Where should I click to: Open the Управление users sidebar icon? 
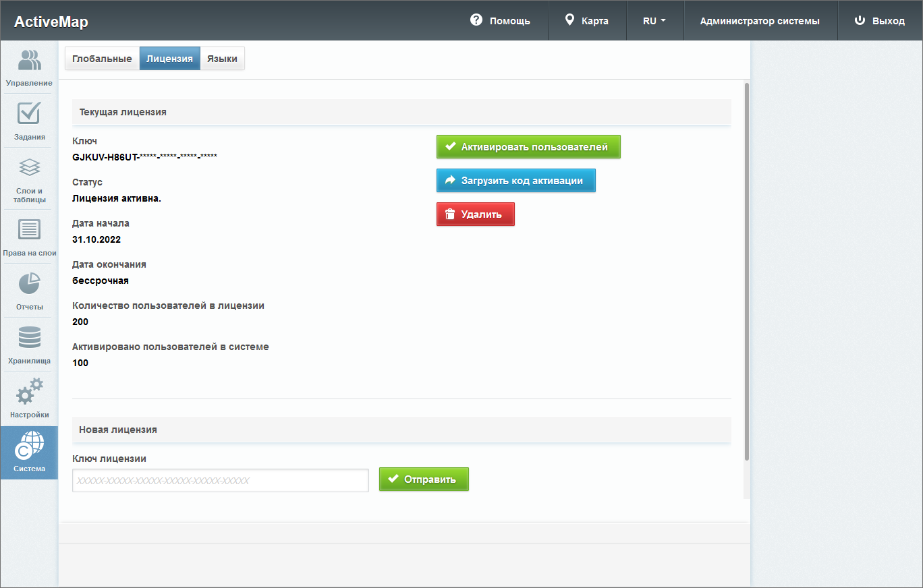pyautogui.click(x=29, y=61)
